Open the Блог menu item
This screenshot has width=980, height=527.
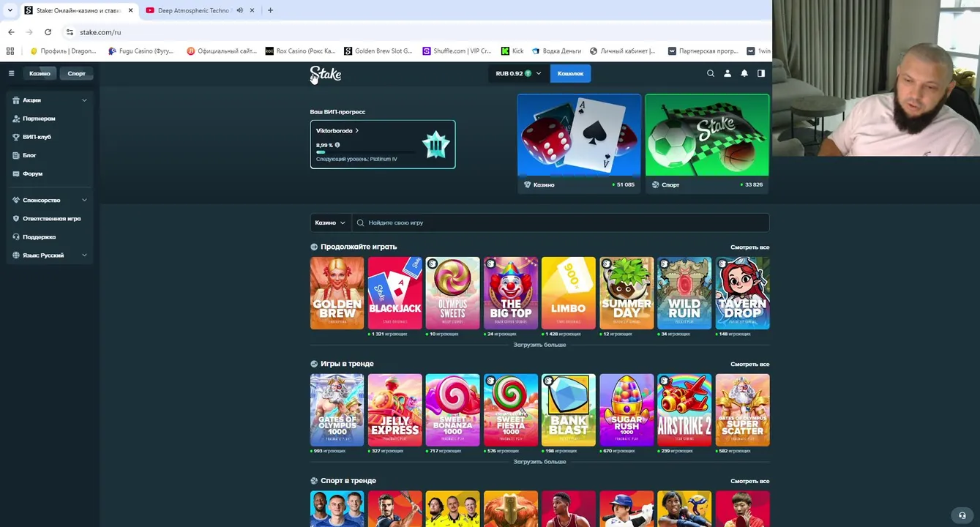[29, 155]
